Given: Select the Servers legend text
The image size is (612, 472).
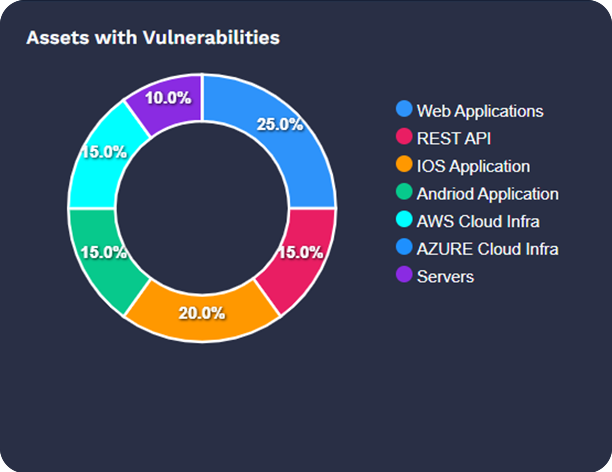Looking at the screenshot, I should [x=445, y=277].
